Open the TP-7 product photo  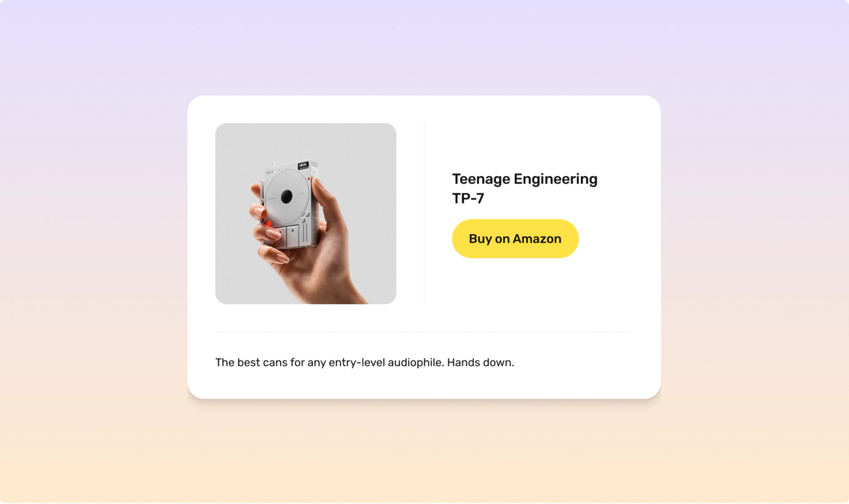click(x=306, y=214)
